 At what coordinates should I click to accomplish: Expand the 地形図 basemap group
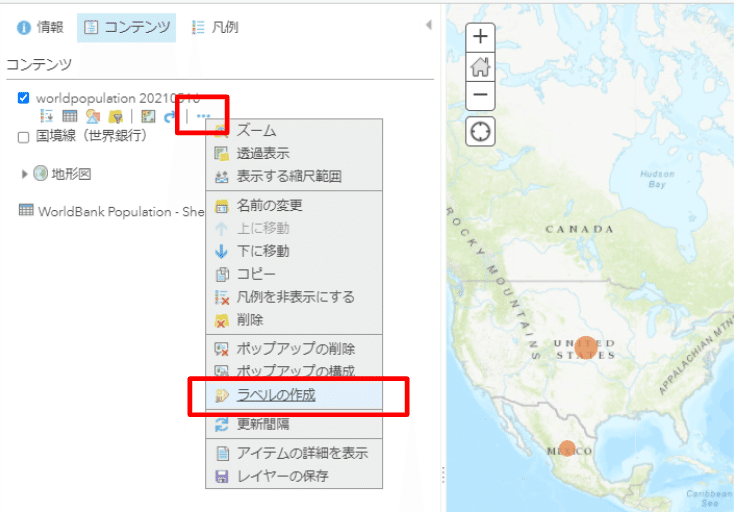pyautogui.click(x=24, y=174)
